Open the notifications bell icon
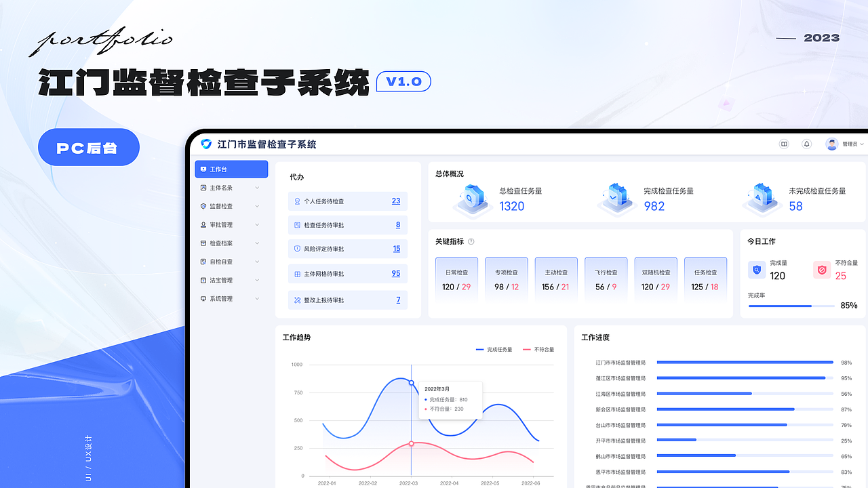Image resolution: width=868 pixels, height=488 pixels. click(807, 144)
